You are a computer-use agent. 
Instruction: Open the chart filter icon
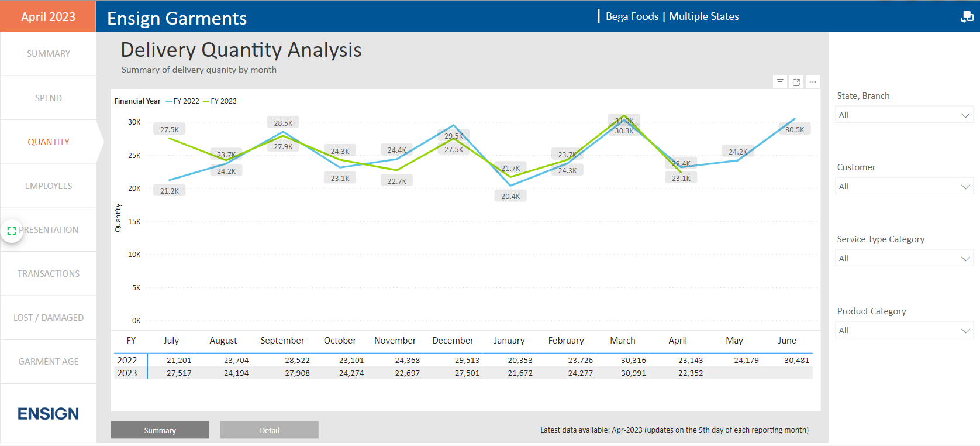coord(779,82)
